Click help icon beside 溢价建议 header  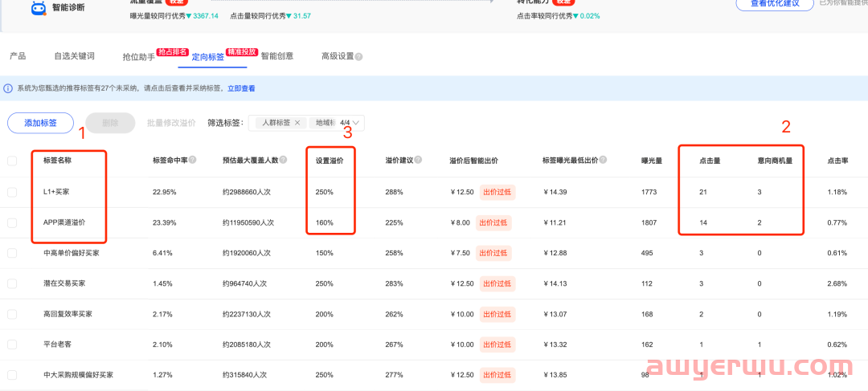tap(419, 161)
